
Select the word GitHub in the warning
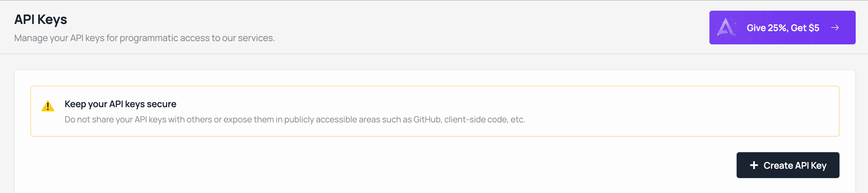click(x=427, y=119)
